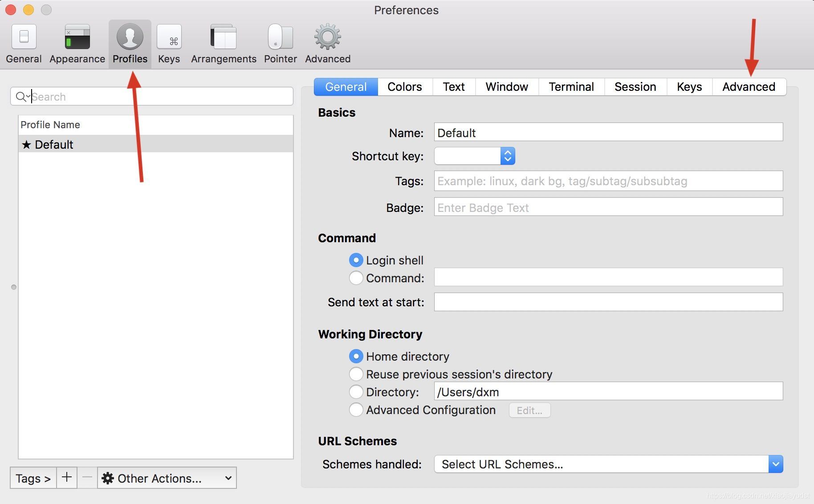Select Advanced Configuration radio button
This screenshot has height=504, width=814.
click(356, 410)
